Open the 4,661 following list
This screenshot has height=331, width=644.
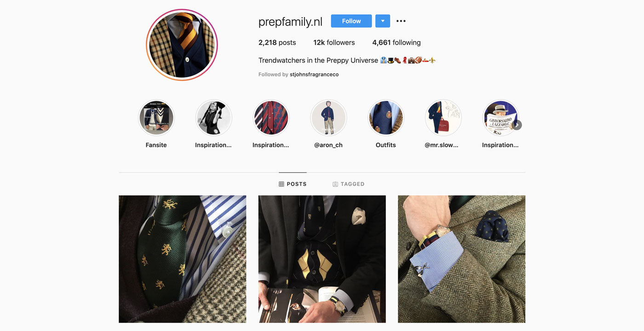pos(397,43)
